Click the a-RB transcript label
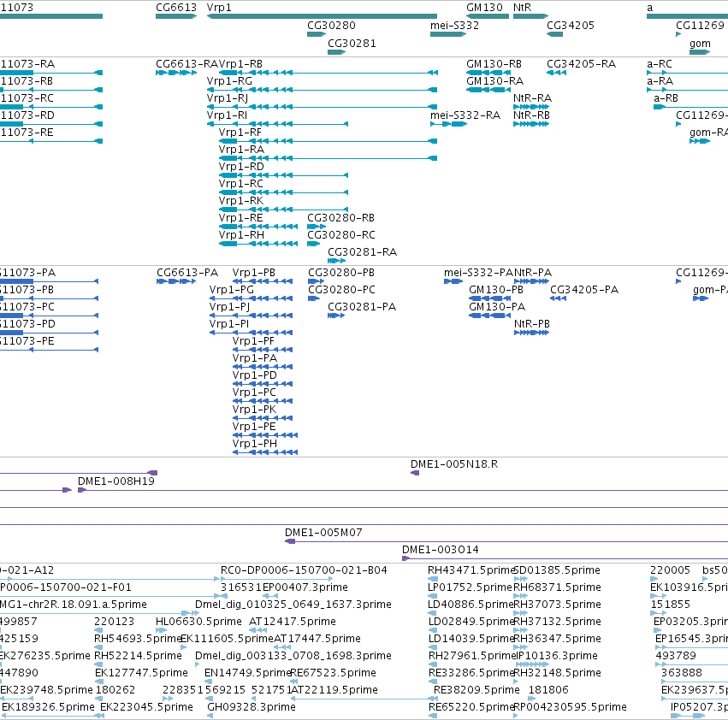728x720 pixels. [x=666, y=98]
